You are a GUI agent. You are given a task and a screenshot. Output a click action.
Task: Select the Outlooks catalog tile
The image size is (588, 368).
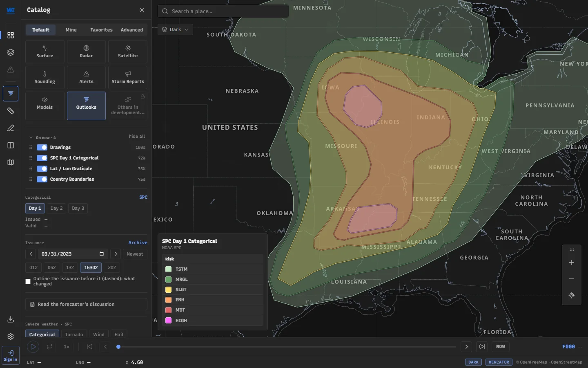(x=86, y=106)
